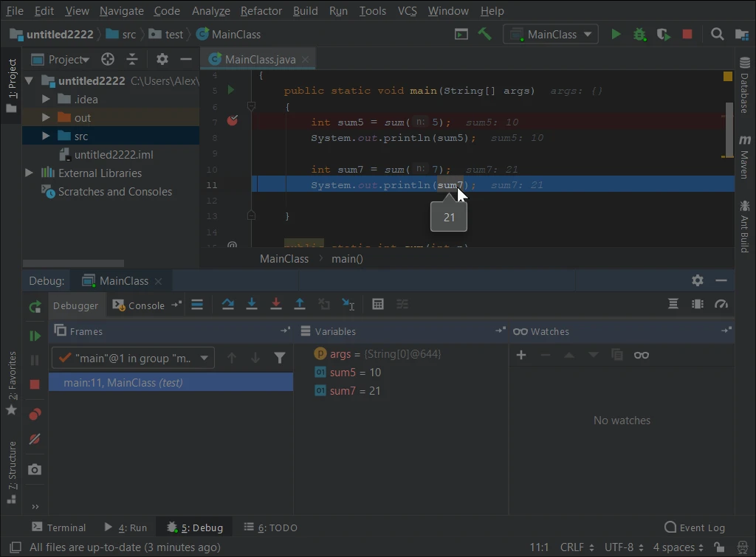The image size is (756, 557).
Task: Expand the out folder
Action: pyautogui.click(x=46, y=117)
